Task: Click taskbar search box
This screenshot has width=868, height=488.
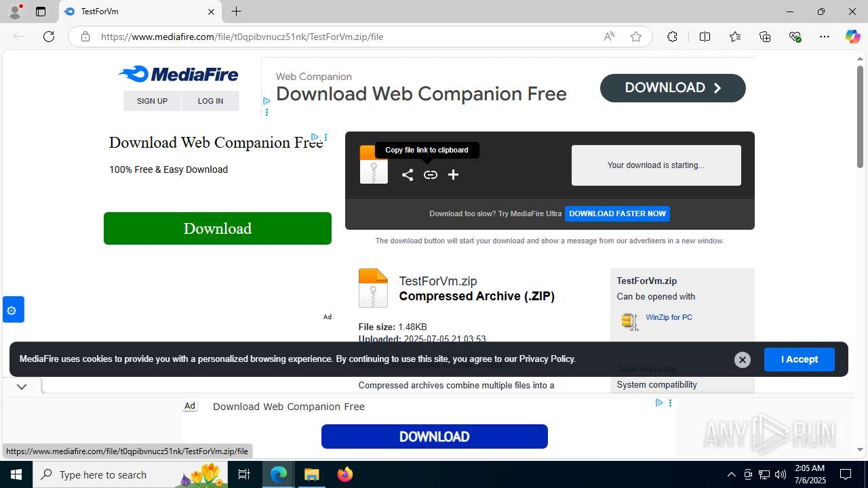Action: (x=131, y=474)
